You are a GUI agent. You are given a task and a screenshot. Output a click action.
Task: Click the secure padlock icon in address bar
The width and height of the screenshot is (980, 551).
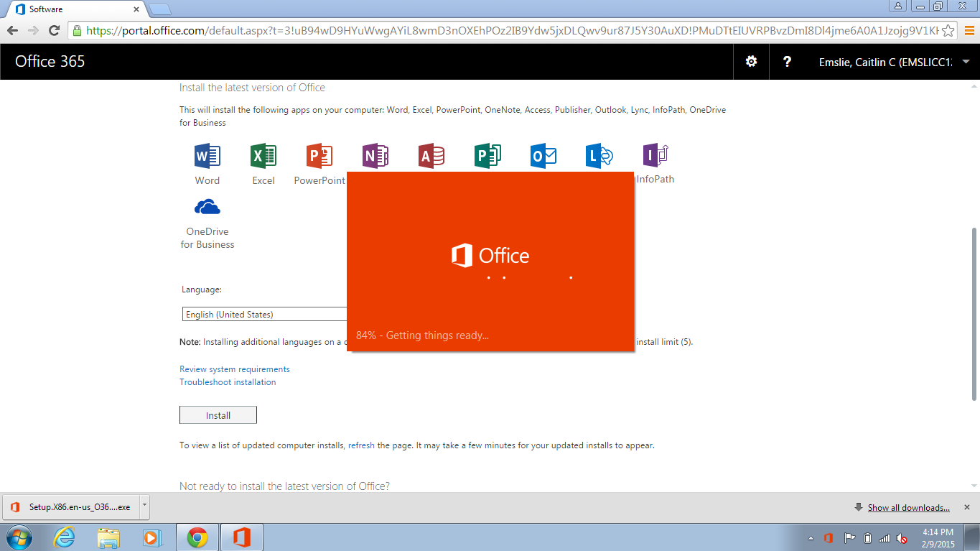(x=78, y=30)
